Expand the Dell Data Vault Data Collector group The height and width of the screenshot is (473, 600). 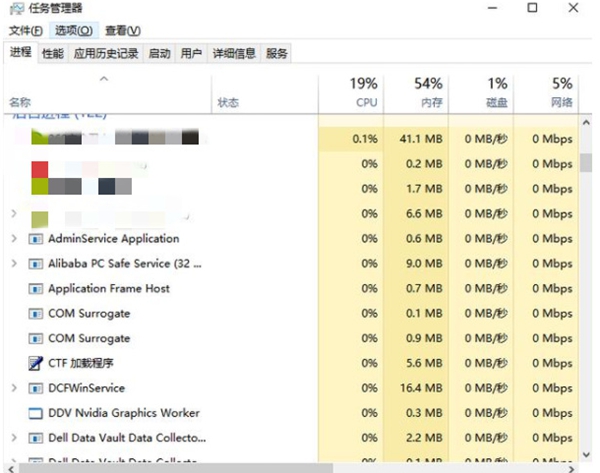(x=14, y=438)
